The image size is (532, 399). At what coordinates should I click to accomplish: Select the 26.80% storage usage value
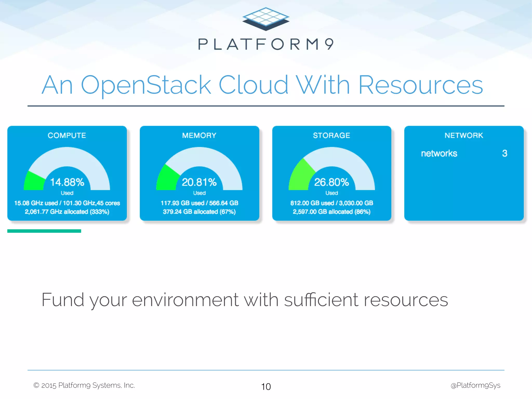point(332,182)
